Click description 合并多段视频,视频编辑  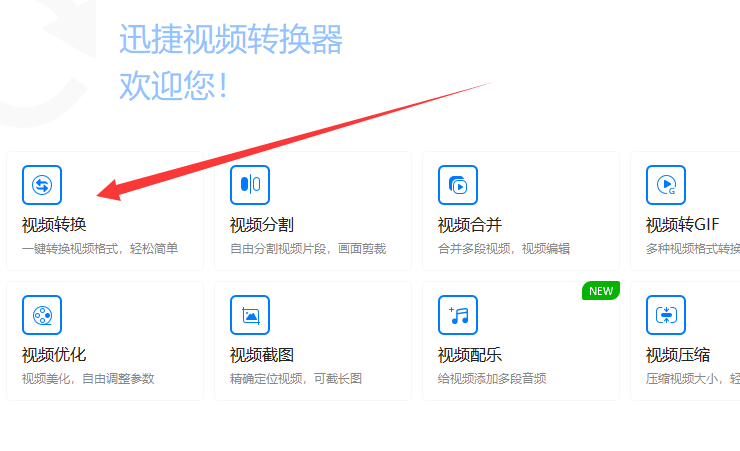click(504, 249)
